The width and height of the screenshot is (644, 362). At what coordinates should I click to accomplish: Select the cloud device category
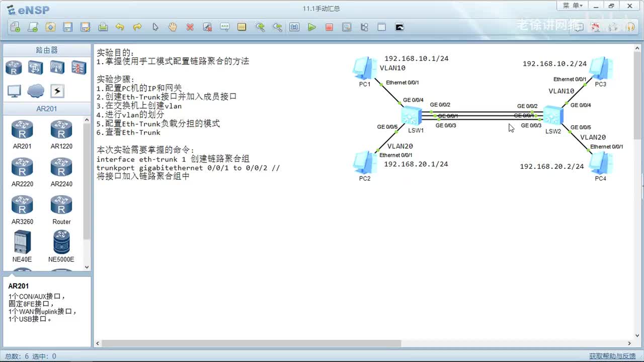tap(36, 91)
